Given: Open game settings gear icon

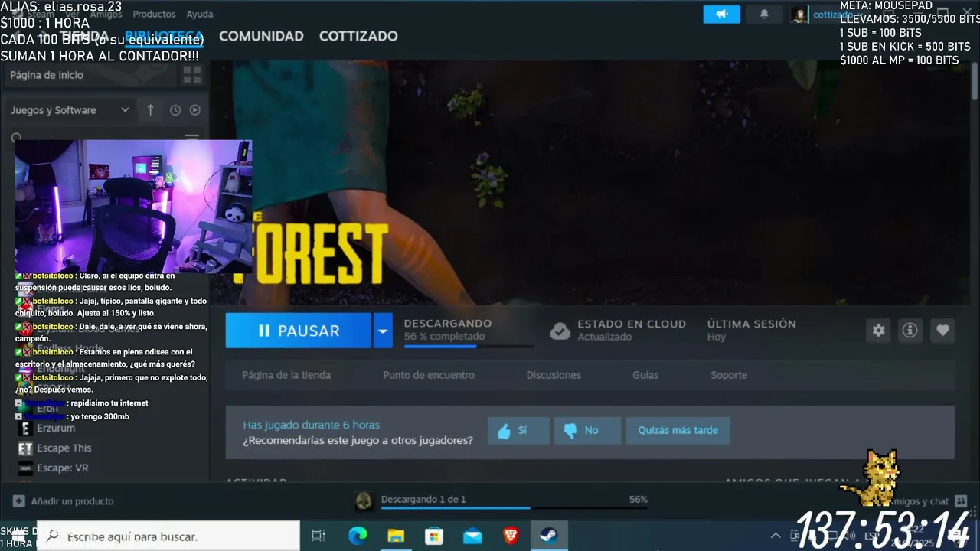Looking at the screenshot, I should pyautogui.click(x=878, y=330).
